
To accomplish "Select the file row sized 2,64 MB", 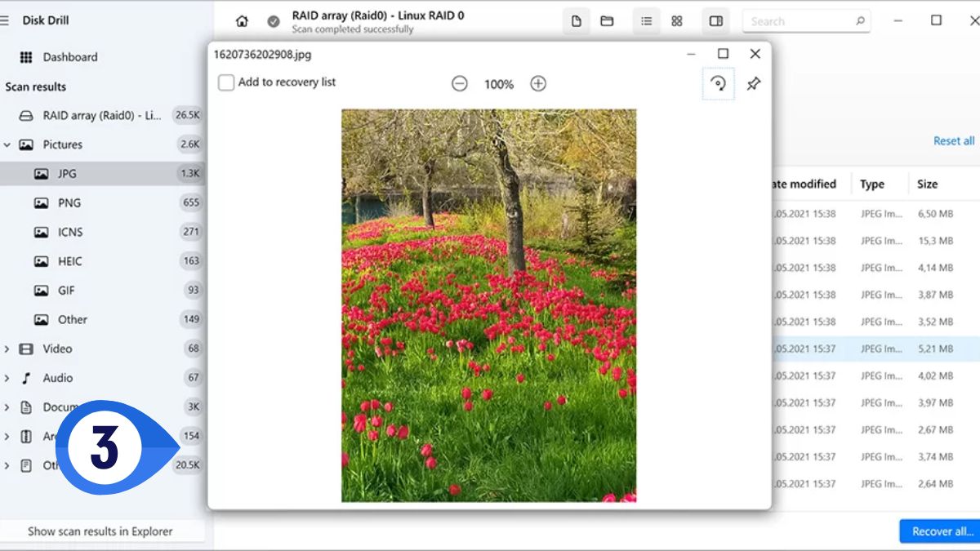I will [875, 484].
